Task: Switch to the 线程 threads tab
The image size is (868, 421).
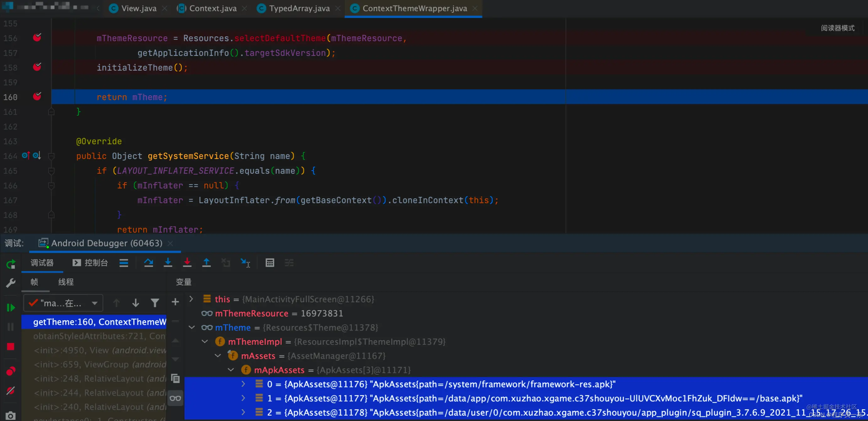Action: [x=66, y=282]
